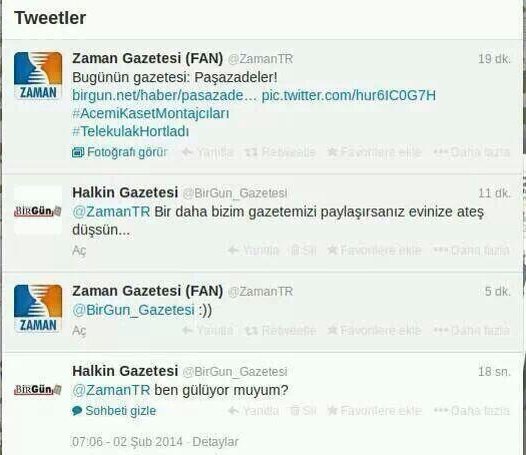Favorite the Paşazadeler tweet with star icon
This screenshot has width=526, height=455.
[374, 152]
